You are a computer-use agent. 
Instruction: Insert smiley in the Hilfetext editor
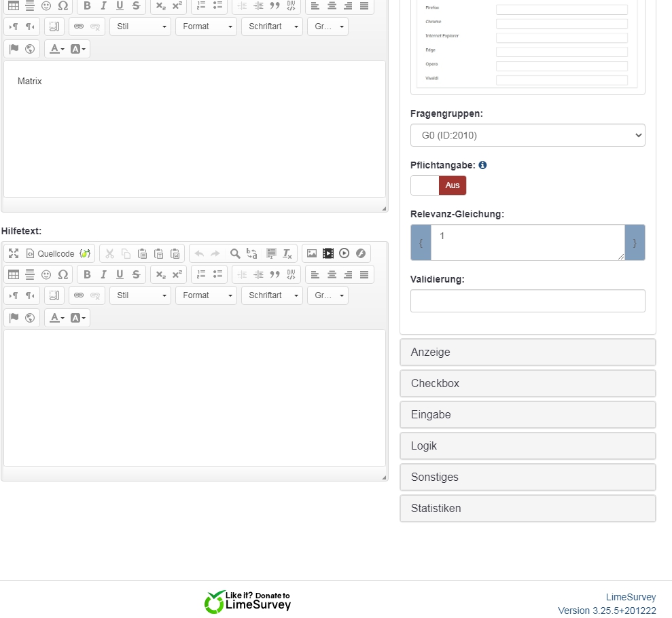46,274
